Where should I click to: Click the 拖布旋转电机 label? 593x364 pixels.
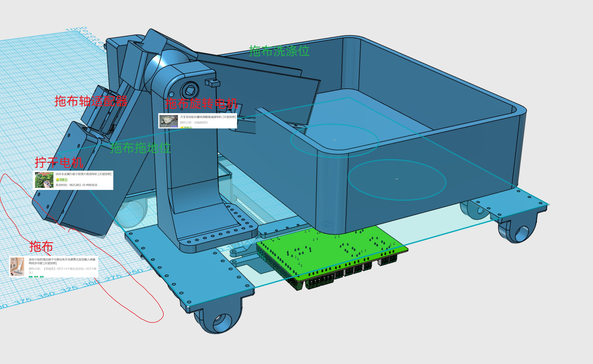click(x=201, y=104)
